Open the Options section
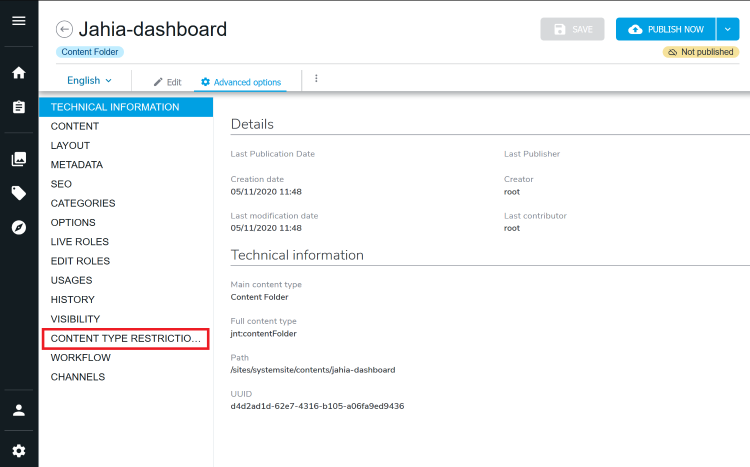This screenshot has height=467, width=750. (x=126, y=222)
